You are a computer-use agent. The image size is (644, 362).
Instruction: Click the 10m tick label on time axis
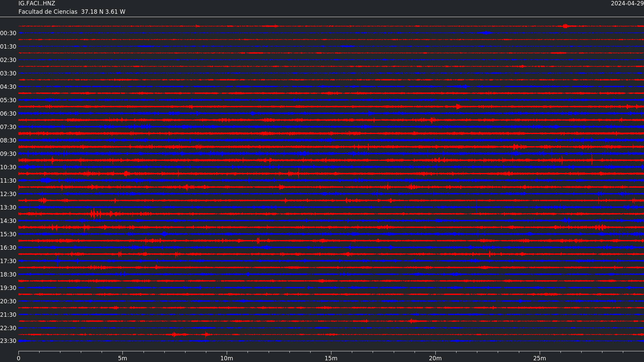227,358
